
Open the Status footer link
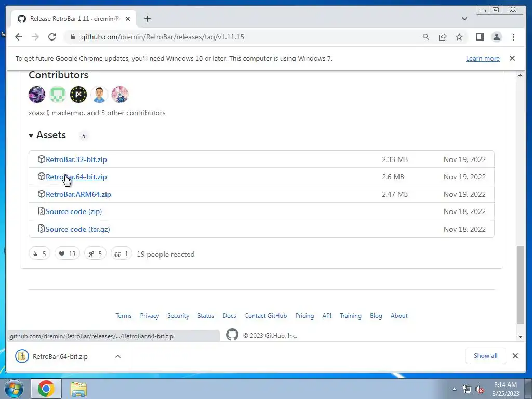click(x=206, y=316)
